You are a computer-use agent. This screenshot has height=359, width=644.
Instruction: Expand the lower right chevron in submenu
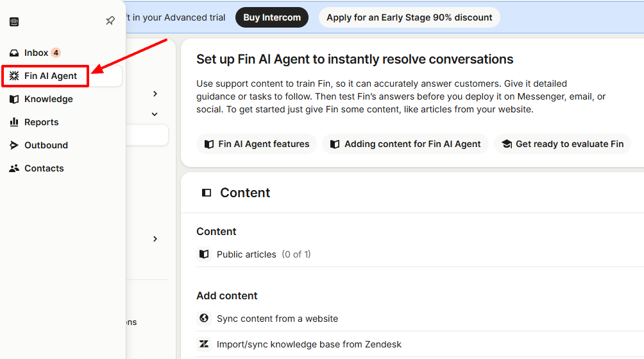pyautogui.click(x=155, y=239)
